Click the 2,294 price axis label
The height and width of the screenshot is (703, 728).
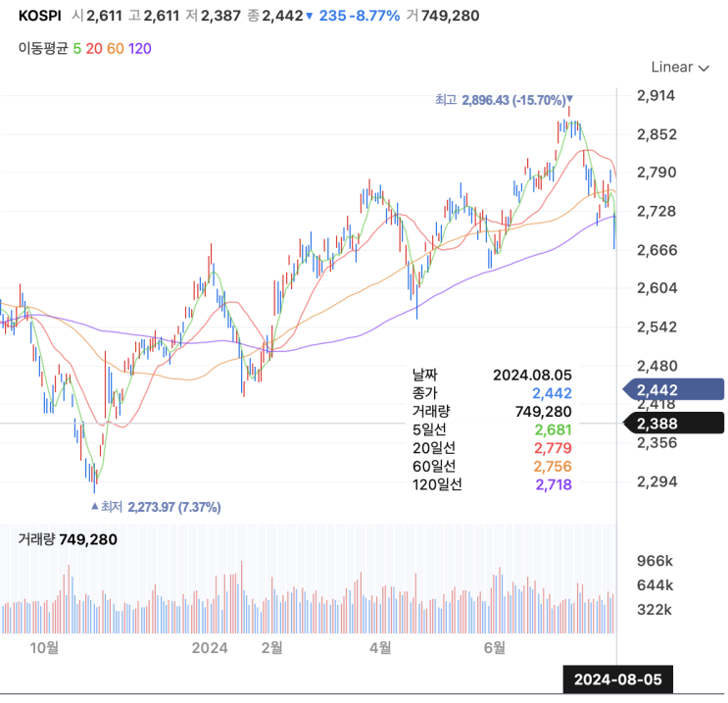point(656,481)
